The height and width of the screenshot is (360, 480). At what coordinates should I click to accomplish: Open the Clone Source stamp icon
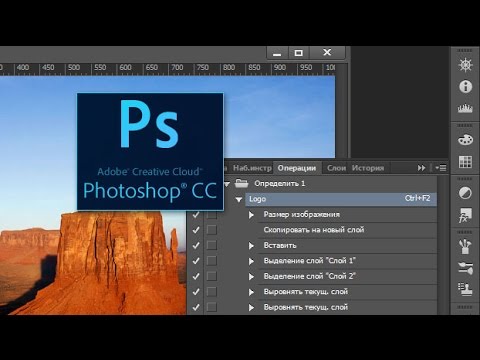tap(465, 289)
